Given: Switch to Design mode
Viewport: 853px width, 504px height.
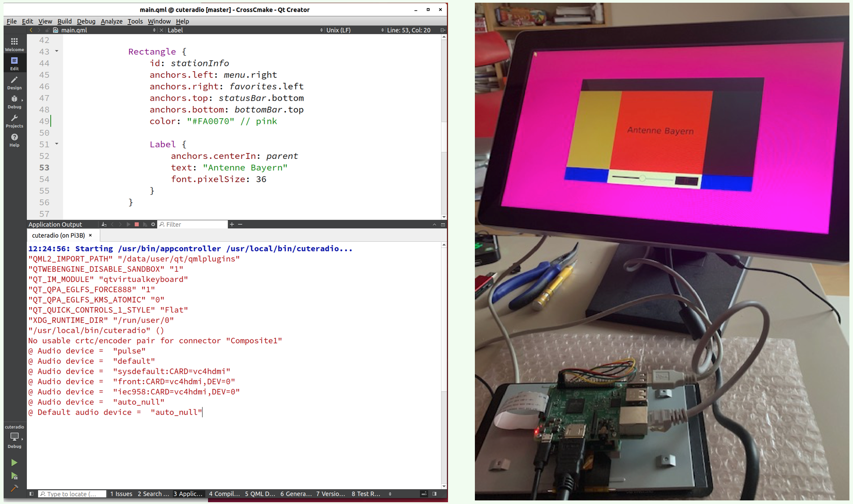Looking at the screenshot, I should [14, 83].
